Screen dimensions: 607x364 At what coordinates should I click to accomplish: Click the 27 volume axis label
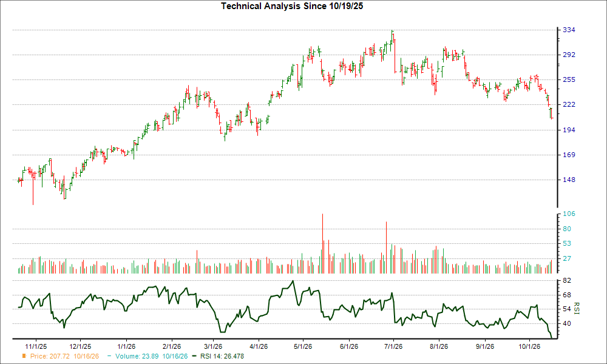coord(567,259)
